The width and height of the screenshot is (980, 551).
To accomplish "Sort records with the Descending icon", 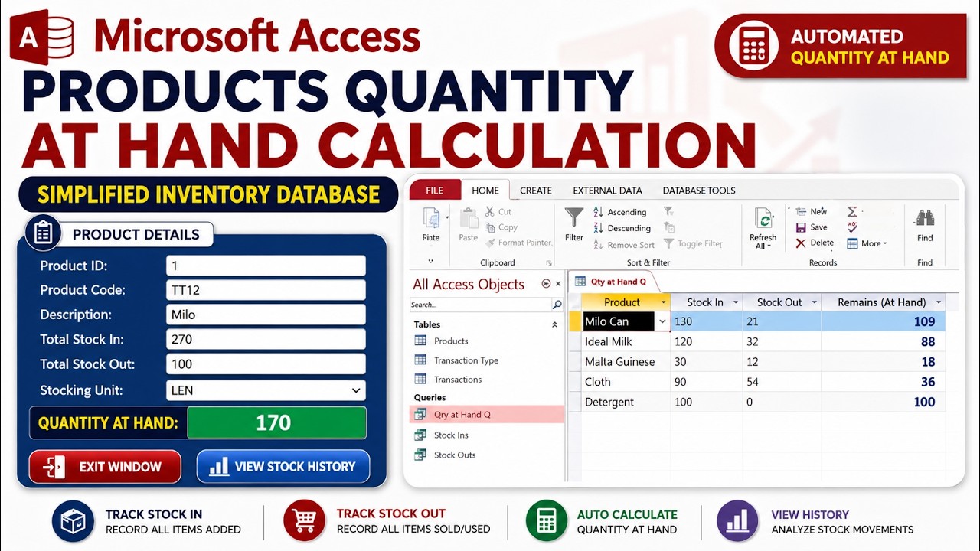I will 599,228.
